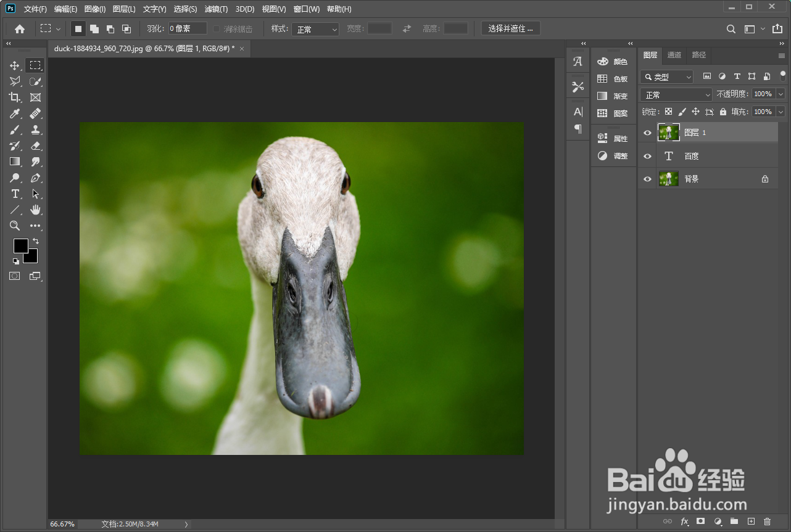Reset default foreground and background colors

pos(16,261)
